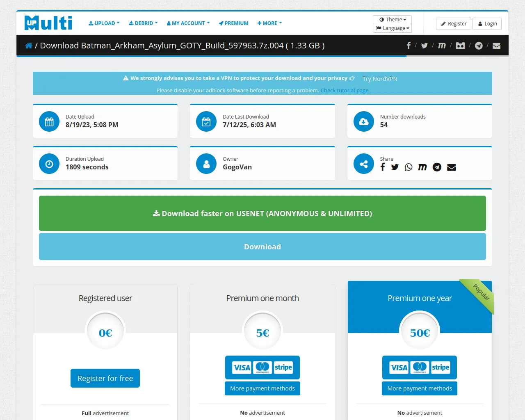Click Register for free button
Viewport: 525px width, 420px height.
(x=105, y=378)
